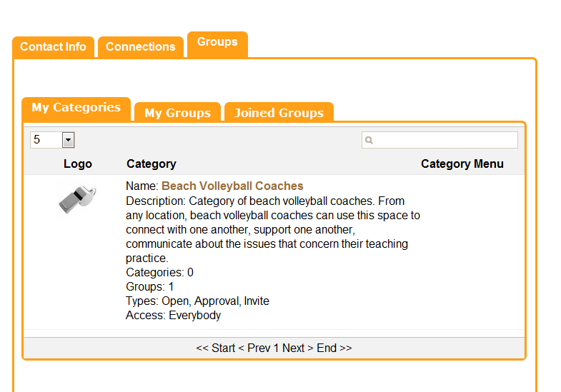Click the page size field showing 5
Screen dimensions: 561x392
52,140
